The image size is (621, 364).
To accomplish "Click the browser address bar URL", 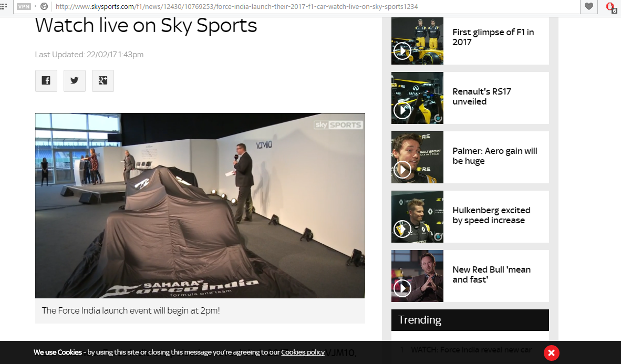I will [237, 6].
